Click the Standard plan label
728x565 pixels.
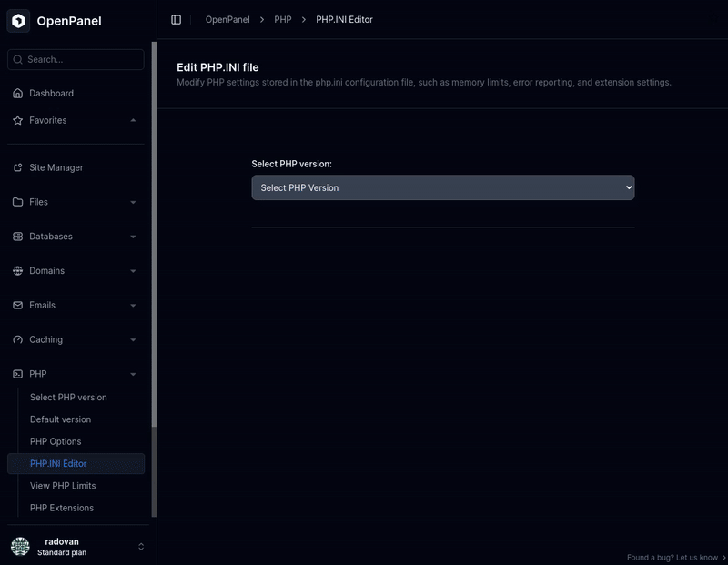[x=62, y=552]
